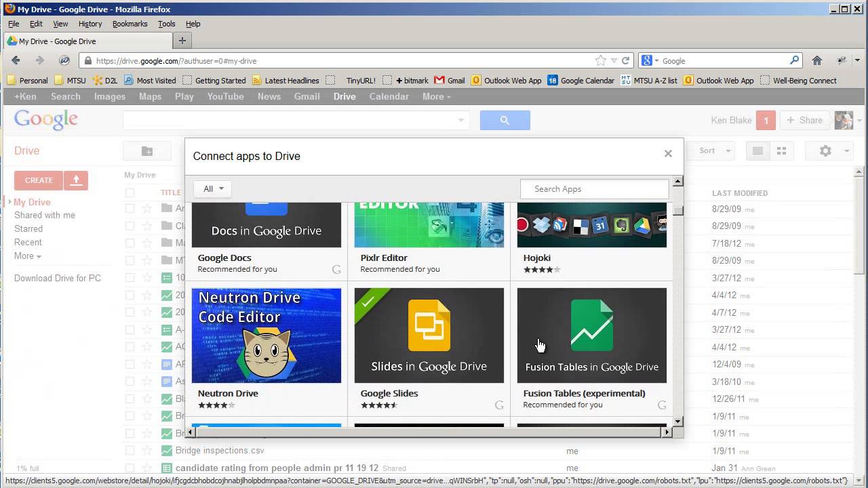868x488 pixels.
Task: Open the Google Calendar bookmark
Action: point(580,80)
